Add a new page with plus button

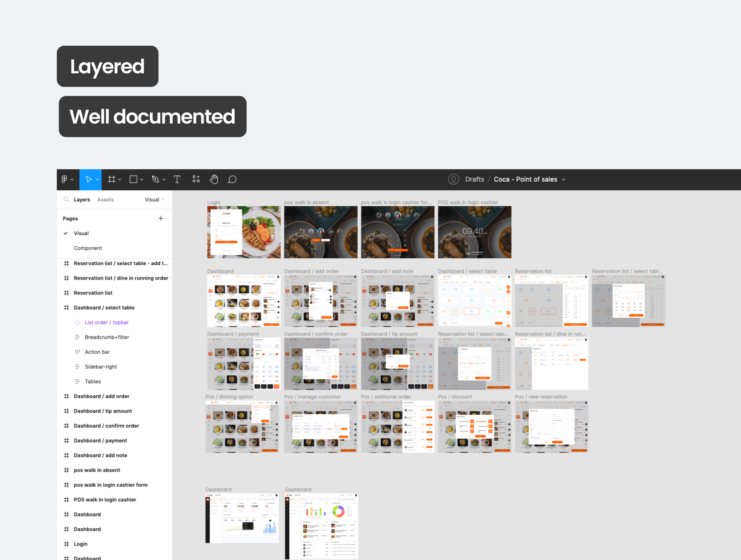[x=161, y=218]
